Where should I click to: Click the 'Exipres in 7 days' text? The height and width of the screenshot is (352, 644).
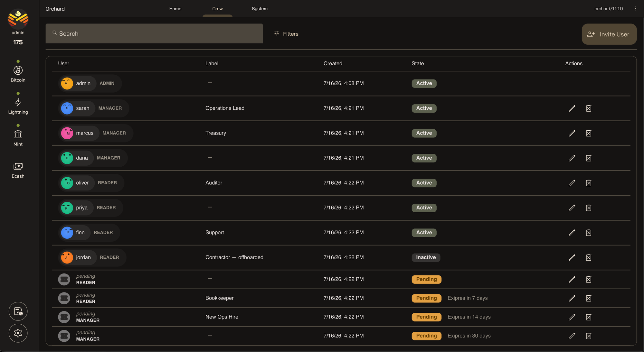point(468,298)
